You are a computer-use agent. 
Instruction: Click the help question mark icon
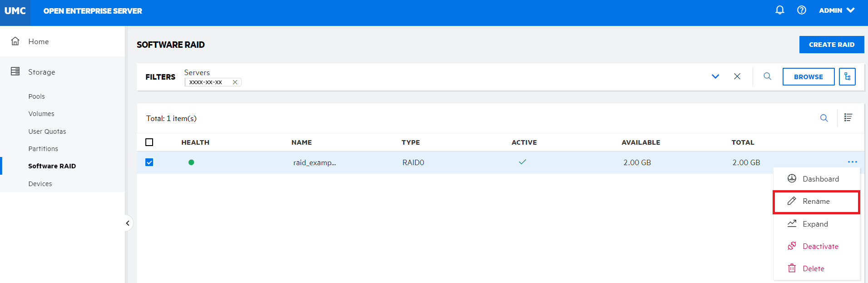[x=801, y=10]
